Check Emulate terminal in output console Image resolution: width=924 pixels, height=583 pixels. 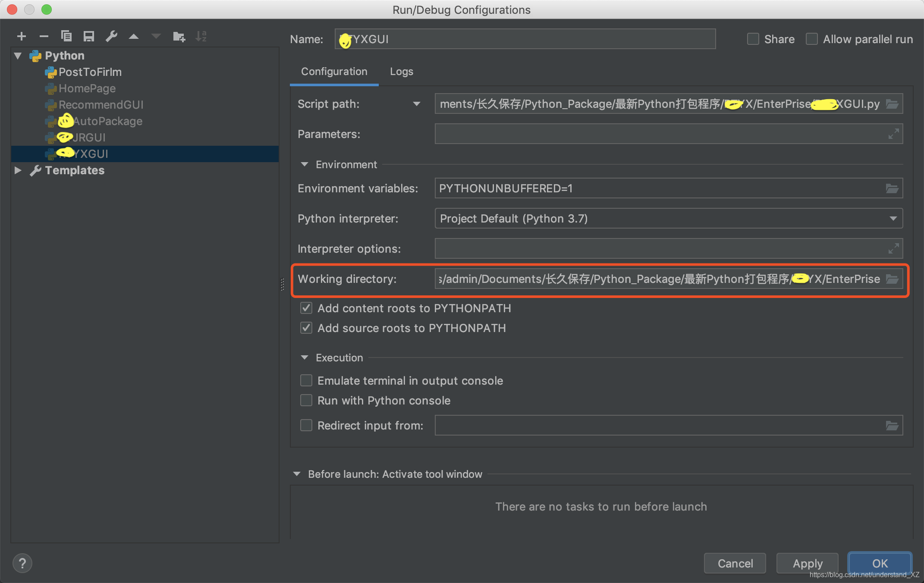click(306, 380)
